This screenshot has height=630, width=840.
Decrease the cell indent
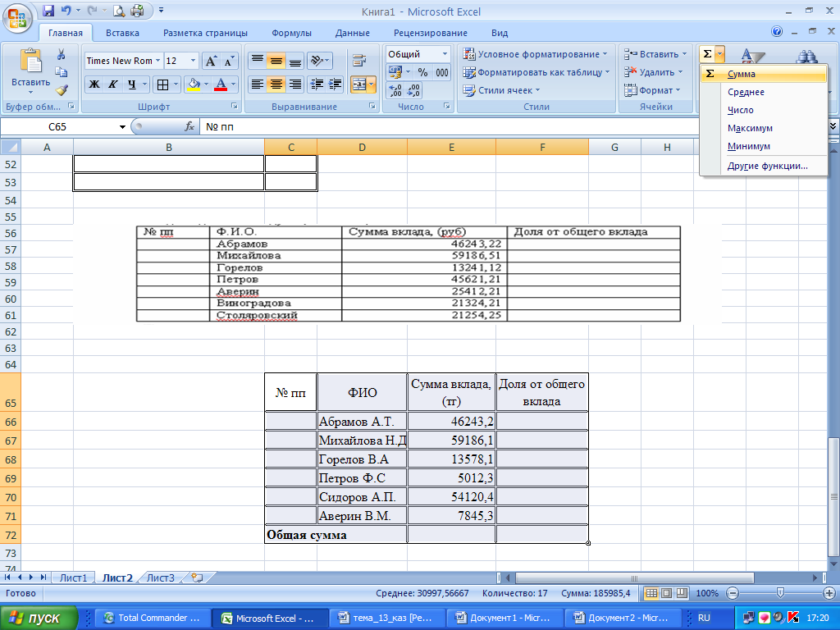coord(317,84)
